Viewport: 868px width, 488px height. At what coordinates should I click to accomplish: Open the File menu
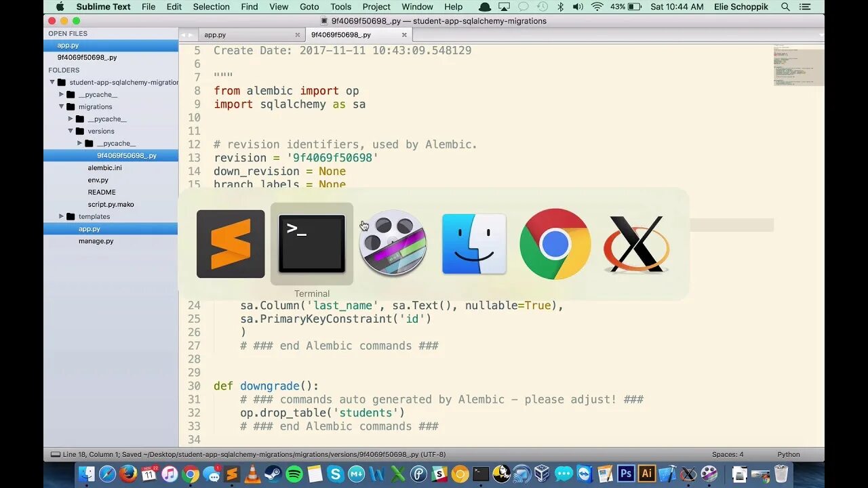click(149, 7)
